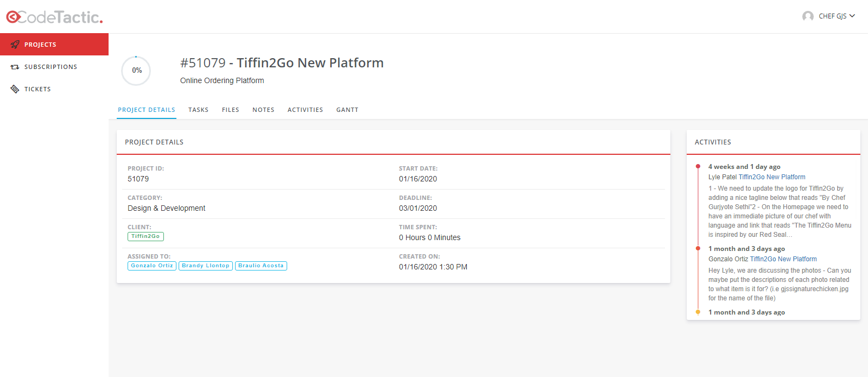868x377 pixels.
Task: Click the Subscriptions arrows icon
Action: click(15, 67)
